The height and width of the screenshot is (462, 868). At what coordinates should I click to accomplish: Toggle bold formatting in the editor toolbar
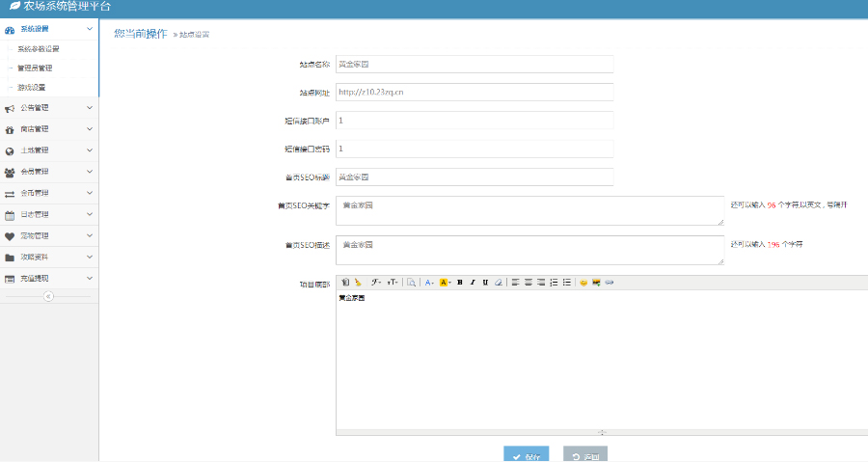460,283
